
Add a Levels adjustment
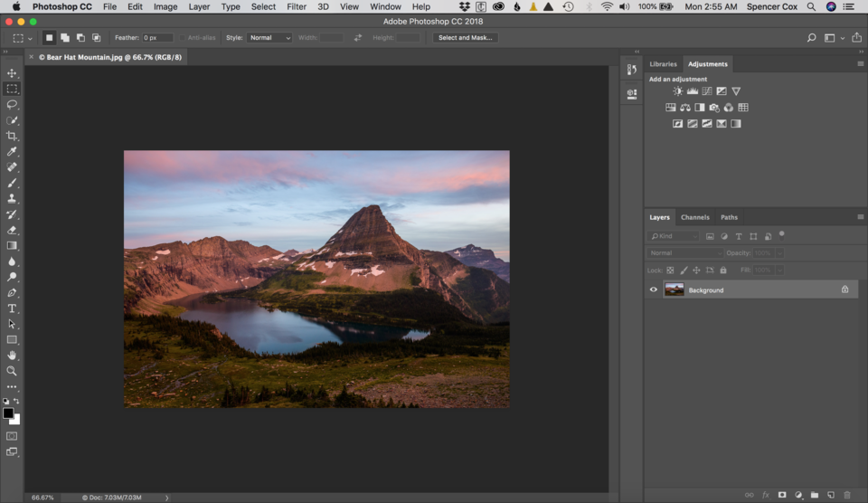(x=693, y=90)
